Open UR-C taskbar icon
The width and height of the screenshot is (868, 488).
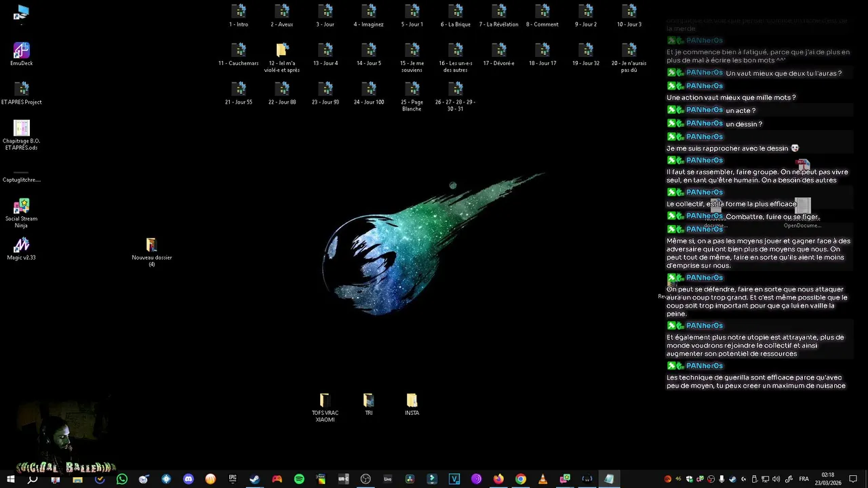click(x=344, y=479)
